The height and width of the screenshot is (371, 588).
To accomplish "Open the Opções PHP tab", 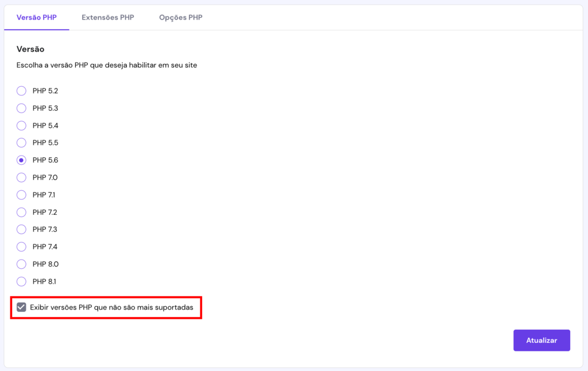I will tap(180, 17).
